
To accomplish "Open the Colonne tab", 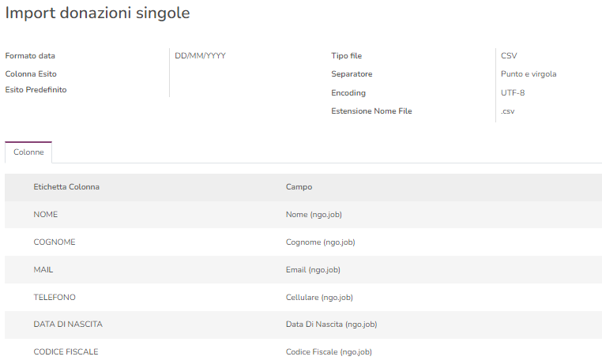I will click(28, 152).
